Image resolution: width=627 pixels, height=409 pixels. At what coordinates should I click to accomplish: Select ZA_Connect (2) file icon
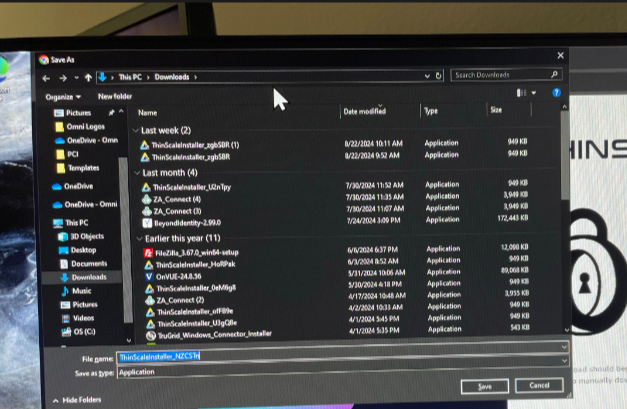[x=150, y=300]
